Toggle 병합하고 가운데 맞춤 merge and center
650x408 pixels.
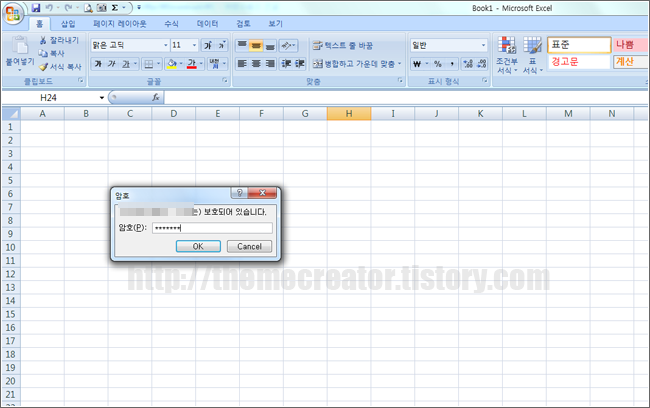point(354,64)
